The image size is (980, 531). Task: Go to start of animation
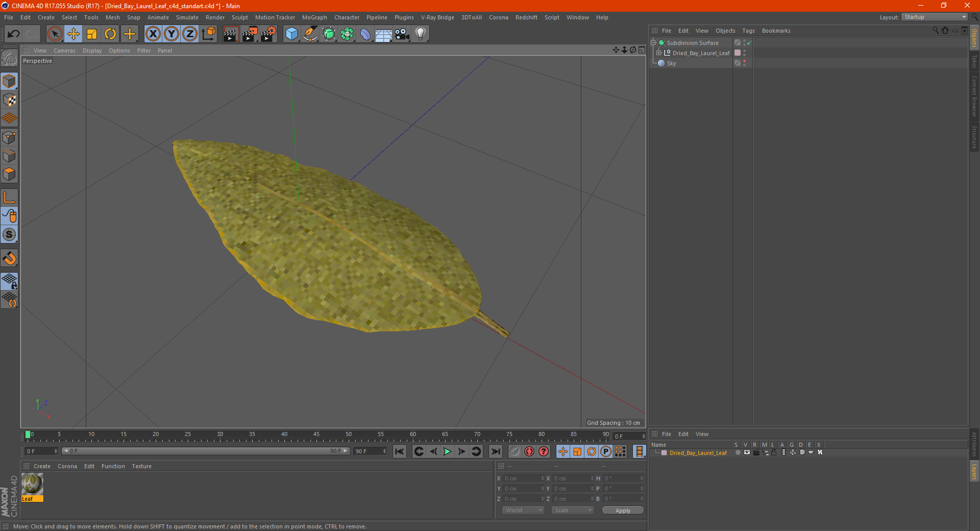click(400, 451)
